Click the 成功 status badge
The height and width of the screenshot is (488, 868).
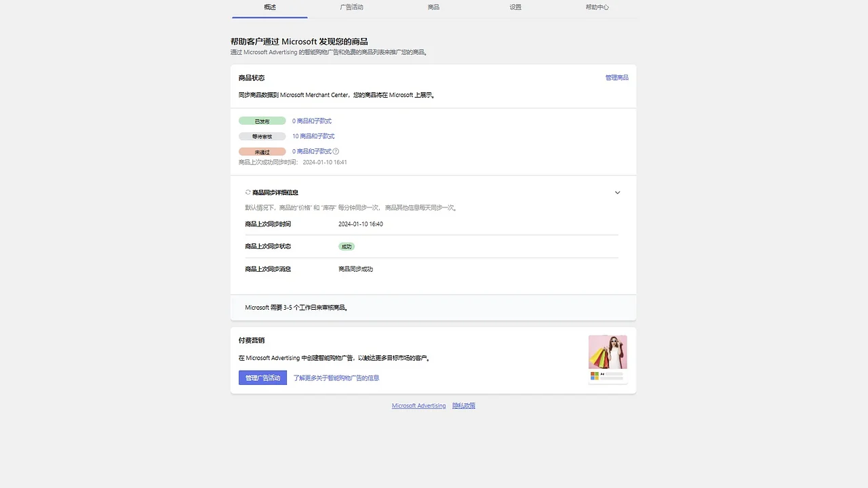[x=347, y=247]
